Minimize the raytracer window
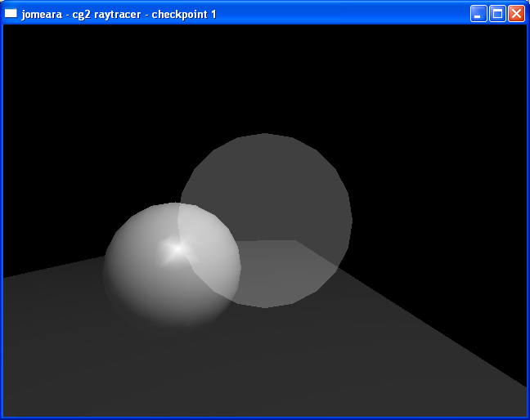This screenshot has height=420, width=530. [x=478, y=14]
